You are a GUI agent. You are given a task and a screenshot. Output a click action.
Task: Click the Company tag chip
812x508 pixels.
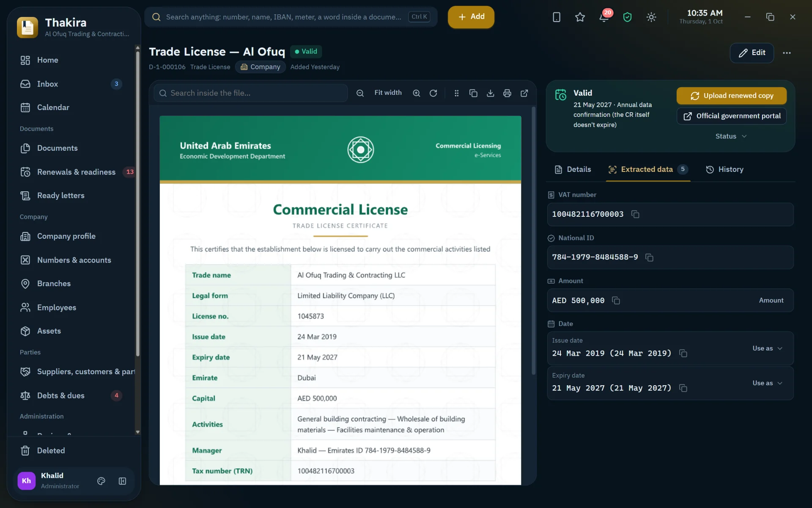click(261, 67)
